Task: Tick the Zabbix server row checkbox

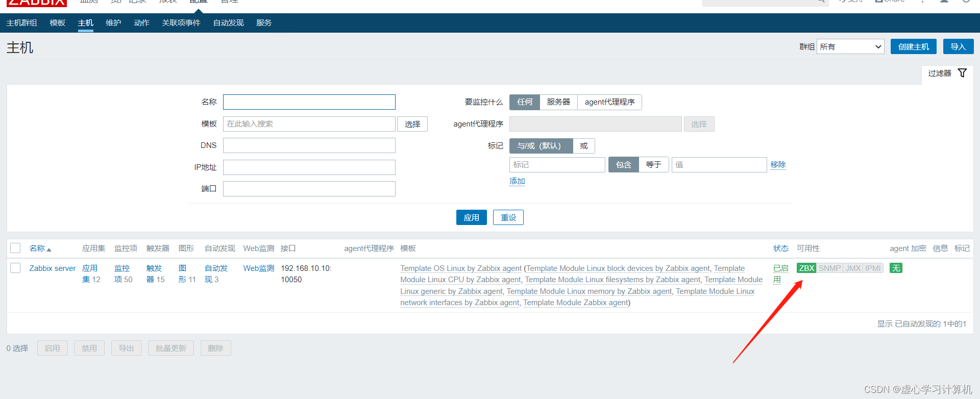Action: coord(15,268)
